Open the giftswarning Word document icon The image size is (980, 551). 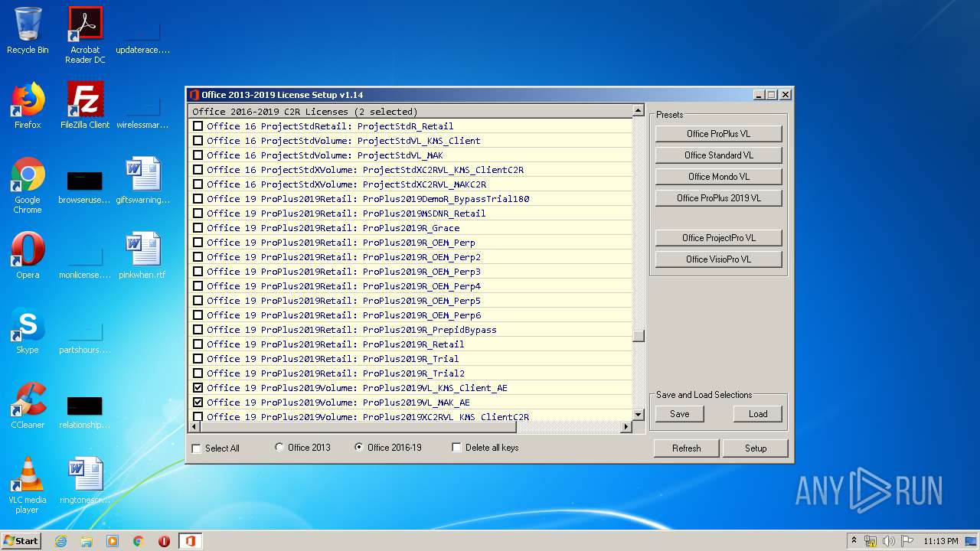tap(142, 181)
